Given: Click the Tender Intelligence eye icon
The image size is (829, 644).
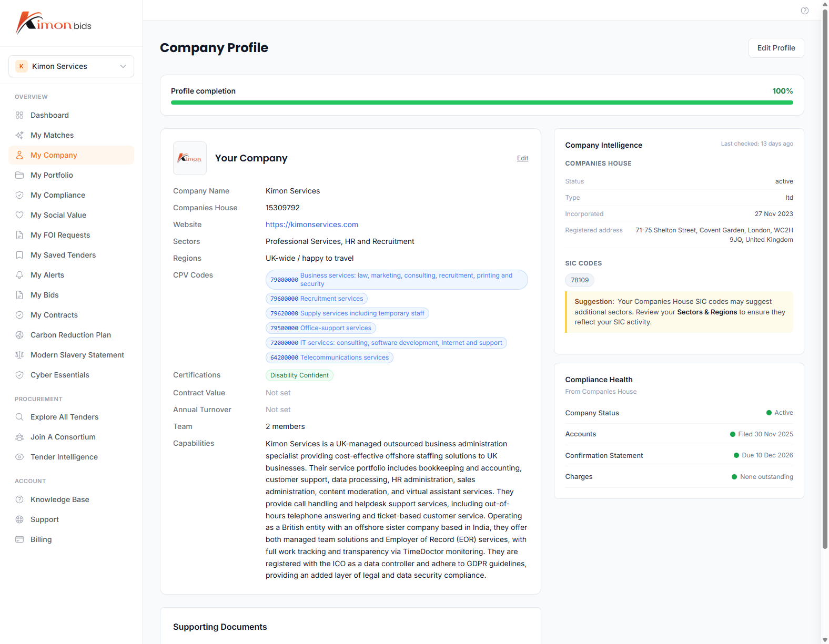Looking at the screenshot, I should pos(19,457).
